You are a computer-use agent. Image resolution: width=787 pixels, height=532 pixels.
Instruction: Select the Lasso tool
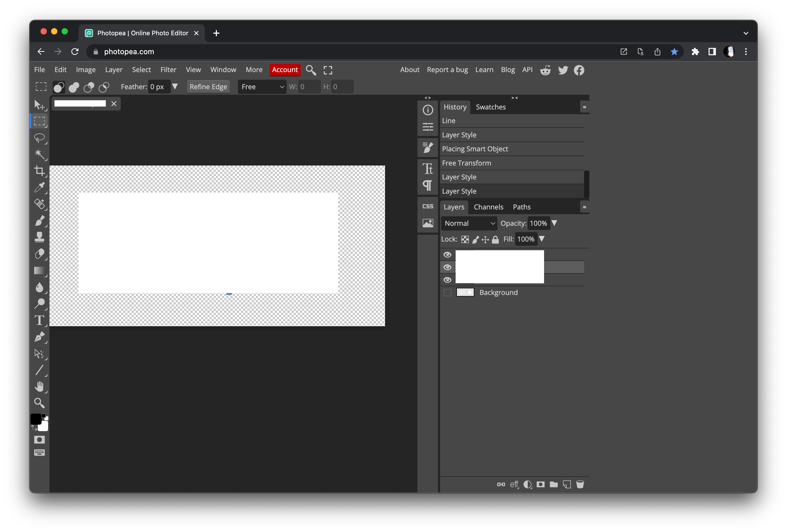[40, 138]
